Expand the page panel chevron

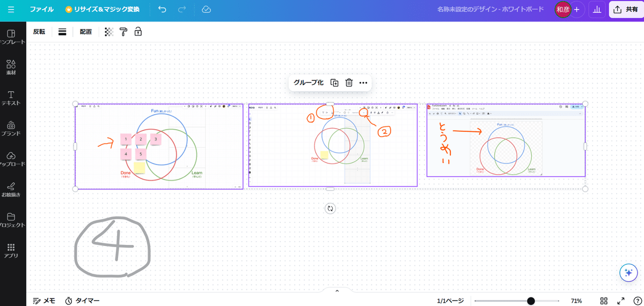(x=337, y=291)
